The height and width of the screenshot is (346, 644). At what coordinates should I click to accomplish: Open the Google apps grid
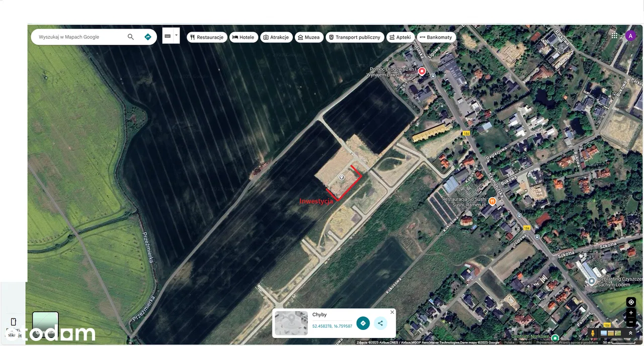point(614,36)
